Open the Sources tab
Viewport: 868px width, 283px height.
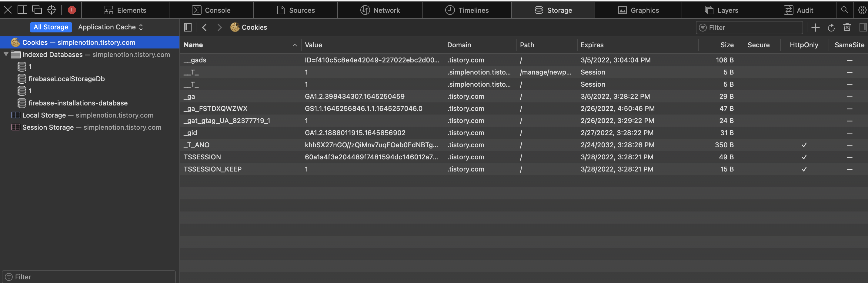click(x=295, y=10)
